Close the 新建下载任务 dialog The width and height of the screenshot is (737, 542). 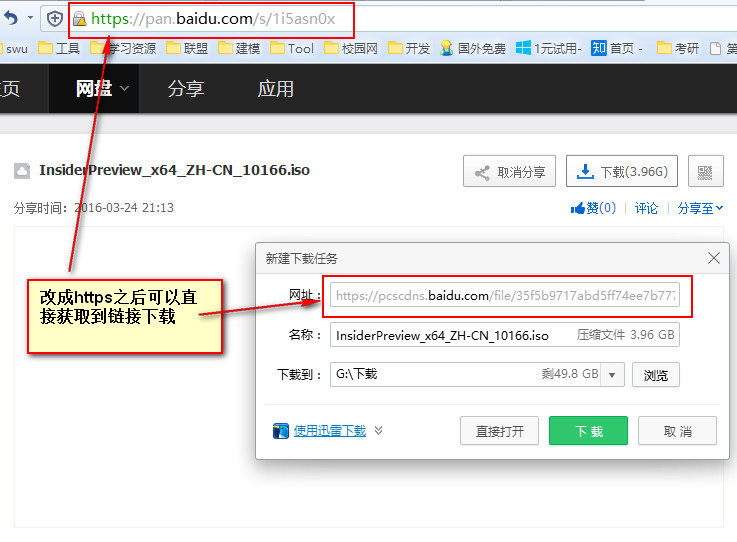[x=713, y=258]
